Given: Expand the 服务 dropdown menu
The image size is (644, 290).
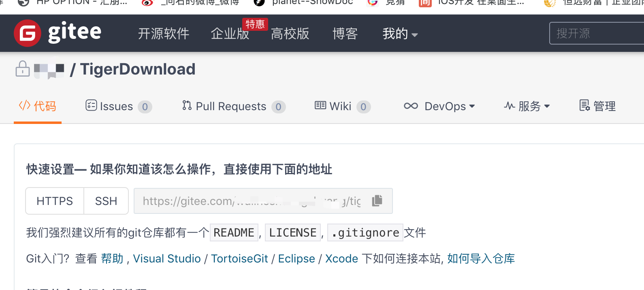Looking at the screenshot, I should [x=527, y=106].
